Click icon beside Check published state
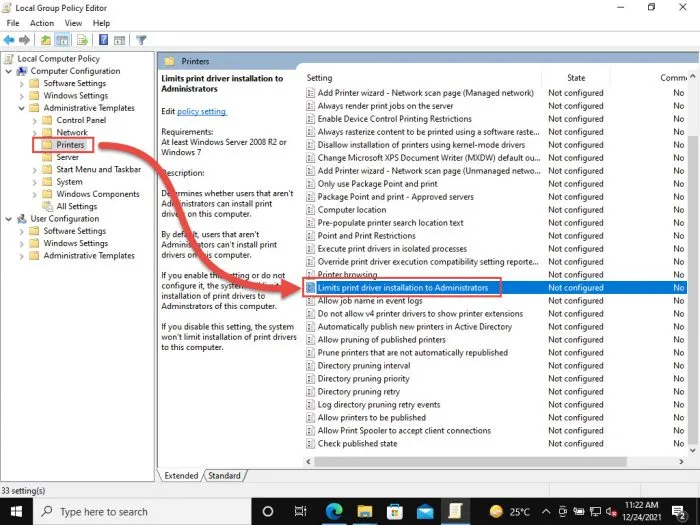The image size is (700, 525). pos(310,444)
